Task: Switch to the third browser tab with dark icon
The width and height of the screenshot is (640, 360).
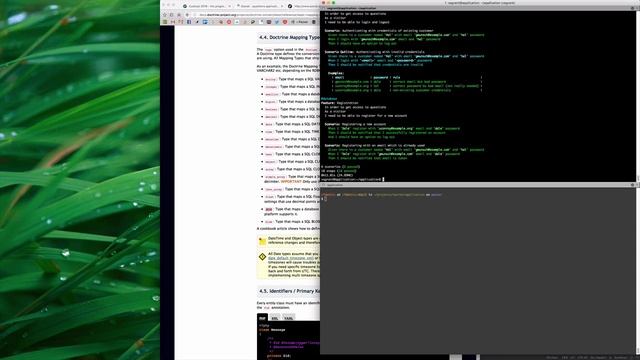Action: tap(304, 6)
